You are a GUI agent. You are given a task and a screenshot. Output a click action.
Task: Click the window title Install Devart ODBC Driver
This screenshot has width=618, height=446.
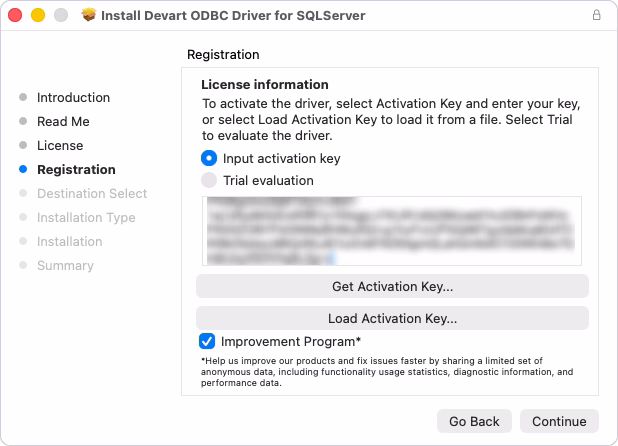[233, 15]
